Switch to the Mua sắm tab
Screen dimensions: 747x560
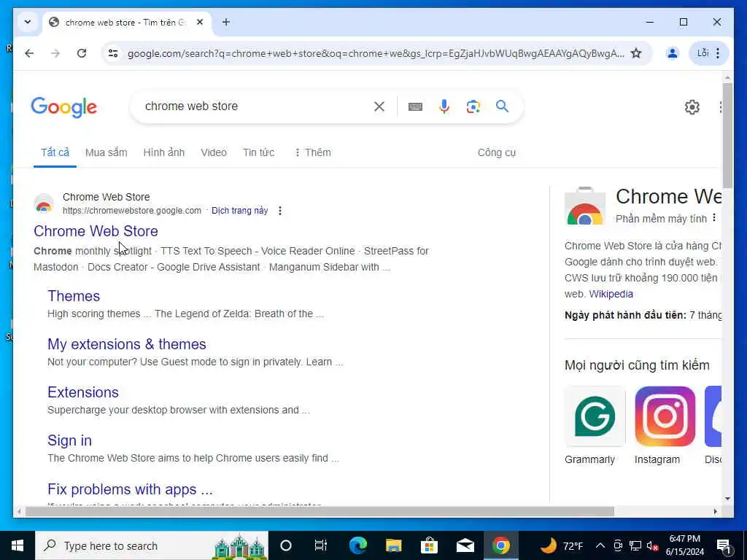[x=107, y=152]
